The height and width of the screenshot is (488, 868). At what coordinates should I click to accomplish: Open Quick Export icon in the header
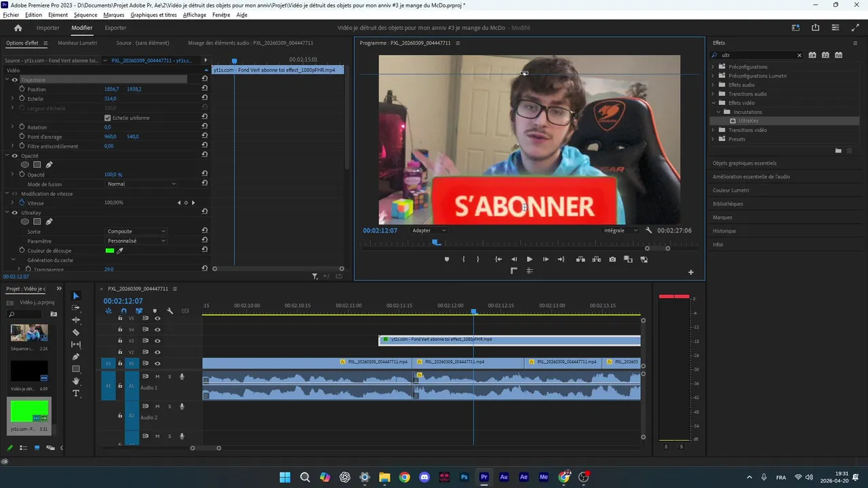point(816,28)
